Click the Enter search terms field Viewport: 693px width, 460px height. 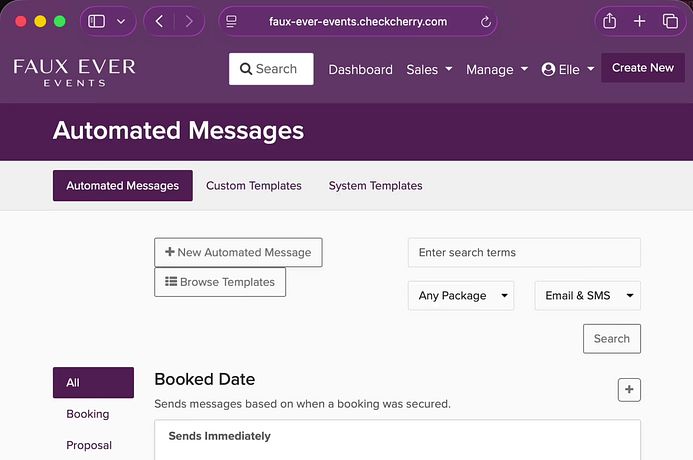pos(524,253)
